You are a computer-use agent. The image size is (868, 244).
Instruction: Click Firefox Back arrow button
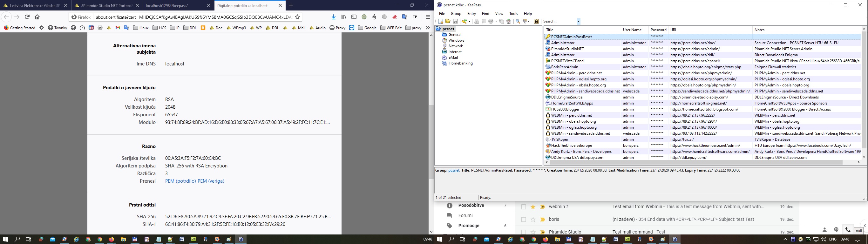click(x=6, y=17)
